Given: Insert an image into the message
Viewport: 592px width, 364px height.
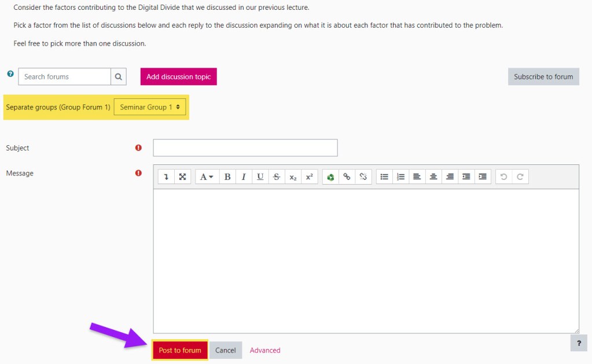Looking at the screenshot, I should (x=330, y=177).
